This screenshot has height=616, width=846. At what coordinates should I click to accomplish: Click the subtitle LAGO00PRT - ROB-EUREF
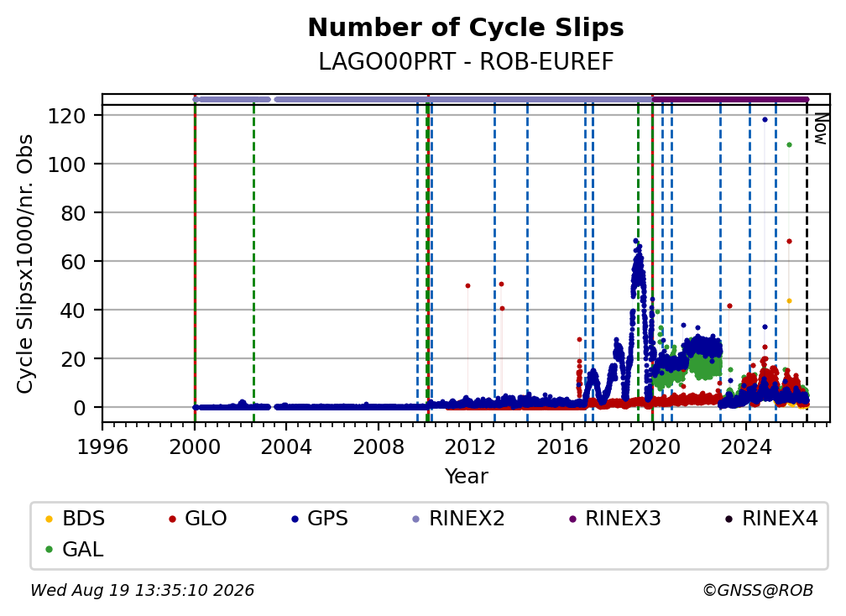(466, 61)
